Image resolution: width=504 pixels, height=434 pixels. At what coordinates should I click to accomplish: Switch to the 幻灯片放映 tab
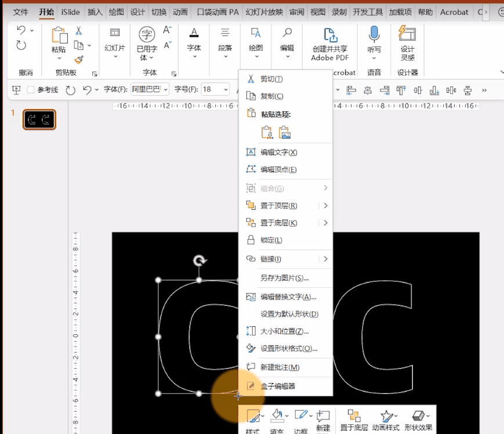click(x=264, y=12)
